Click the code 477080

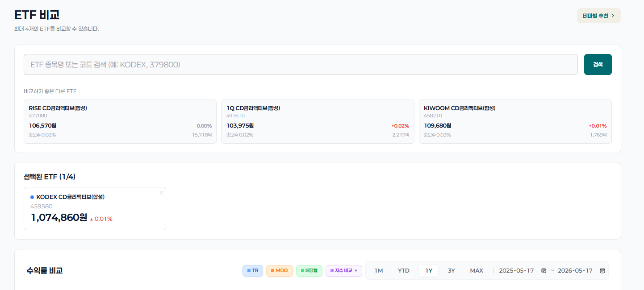coord(38,116)
